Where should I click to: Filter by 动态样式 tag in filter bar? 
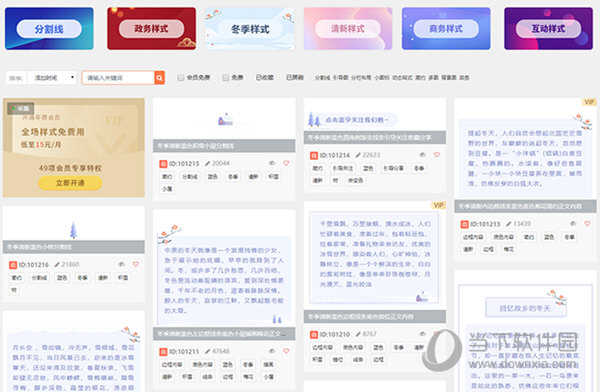(x=402, y=78)
